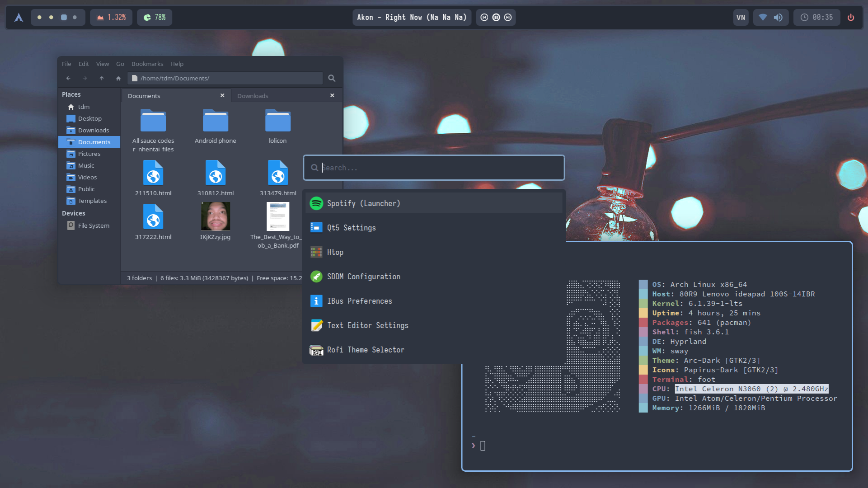Switch to the active square workspace
This screenshot has height=488, width=868.
tap(64, 18)
